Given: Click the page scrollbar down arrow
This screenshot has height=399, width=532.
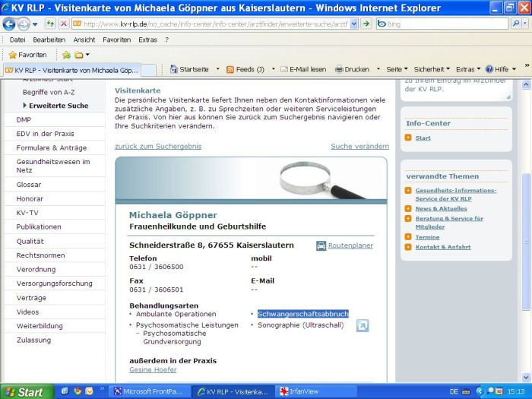Looking at the screenshot, I should coord(526,377).
